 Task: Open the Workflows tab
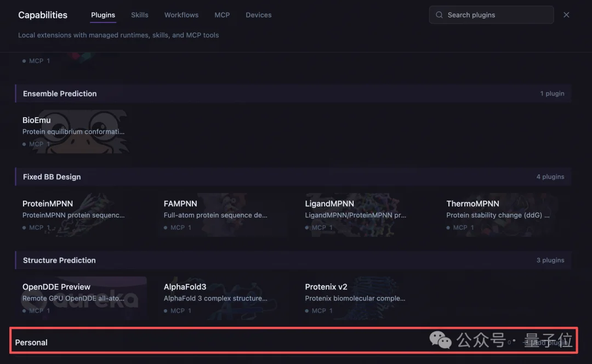(x=181, y=15)
